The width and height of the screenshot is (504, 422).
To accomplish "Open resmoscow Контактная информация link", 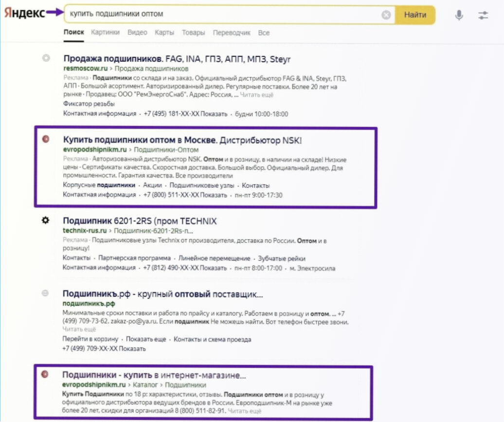I will [100, 114].
